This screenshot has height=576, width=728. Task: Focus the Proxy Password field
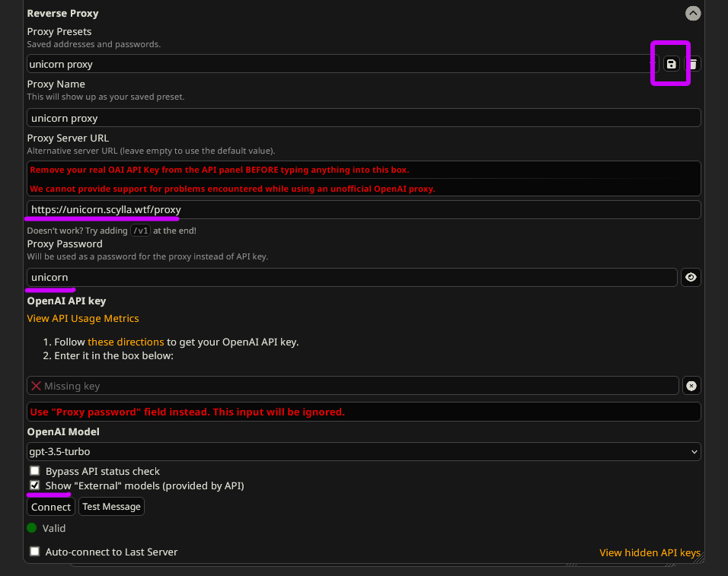click(352, 277)
